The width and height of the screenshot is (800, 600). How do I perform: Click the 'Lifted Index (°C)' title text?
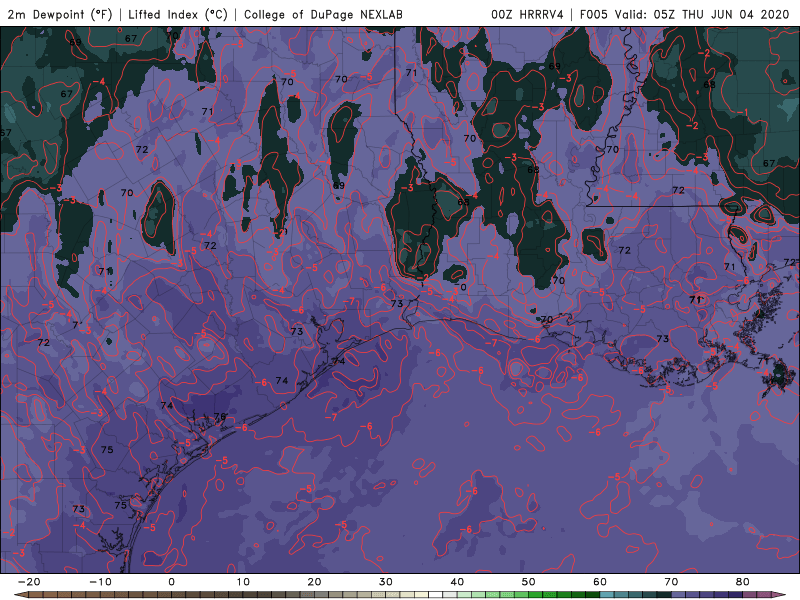point(178,14)
